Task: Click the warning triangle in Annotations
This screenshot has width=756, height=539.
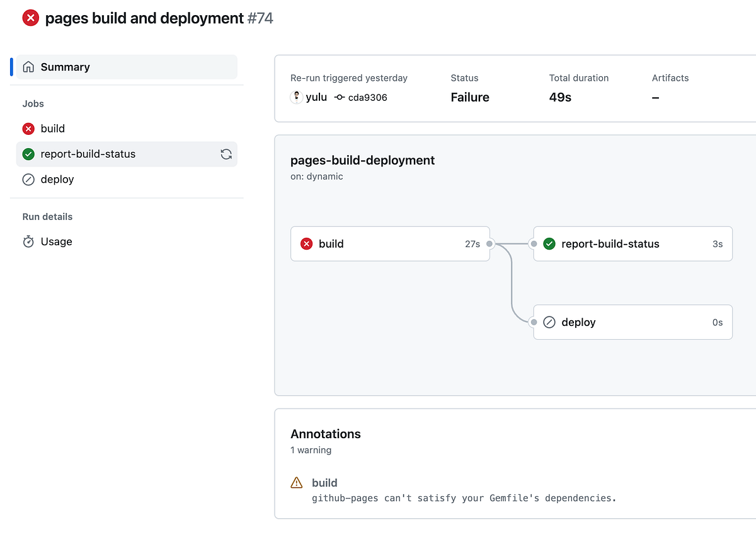Action: 296,482
